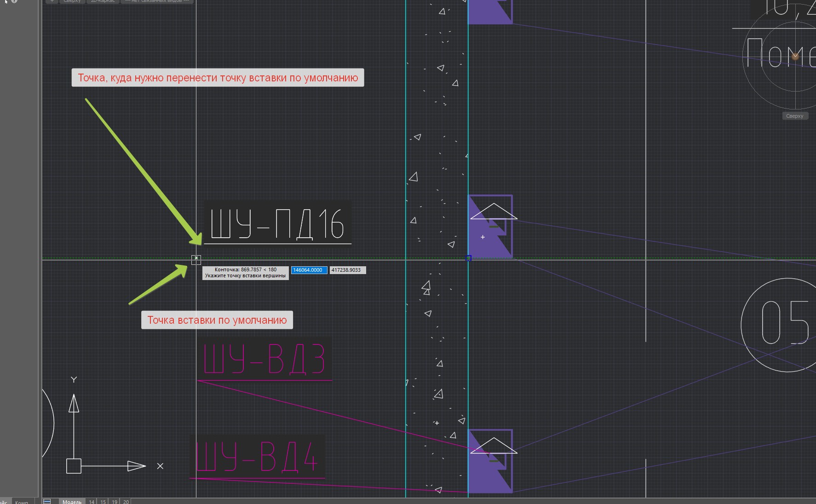Viewport: 816px width, 504px height.
Task: Click the purple device block beside ШУ-ПД16
Action: 490,227
